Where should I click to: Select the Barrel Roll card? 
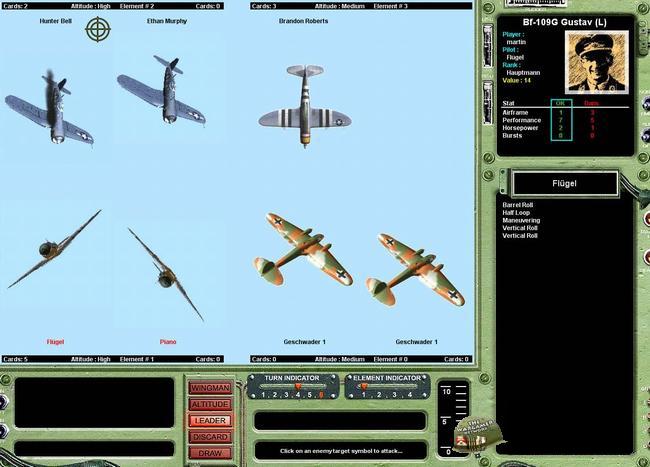(x=517, y=205)
